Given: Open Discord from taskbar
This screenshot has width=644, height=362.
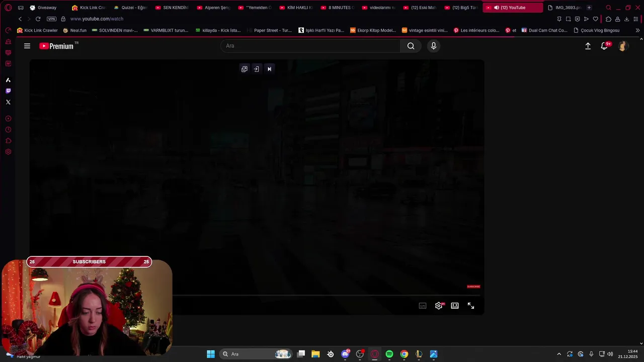Looking at the screenshot, I should click(345, 354).
